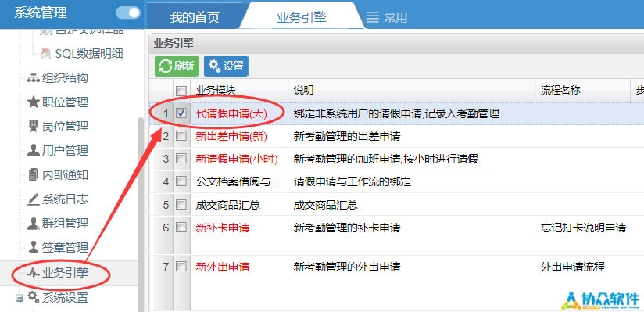Select the 业务引擎 tab
The height and width of the screenshot is (312, 644).
[x=302, y=17]
